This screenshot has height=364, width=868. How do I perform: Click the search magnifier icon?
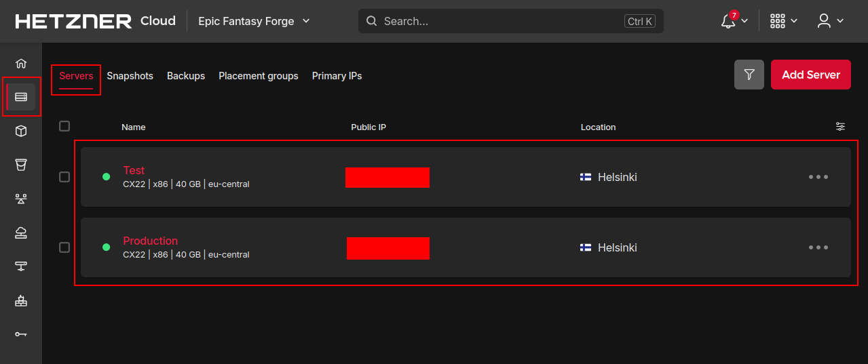point(371,21)
